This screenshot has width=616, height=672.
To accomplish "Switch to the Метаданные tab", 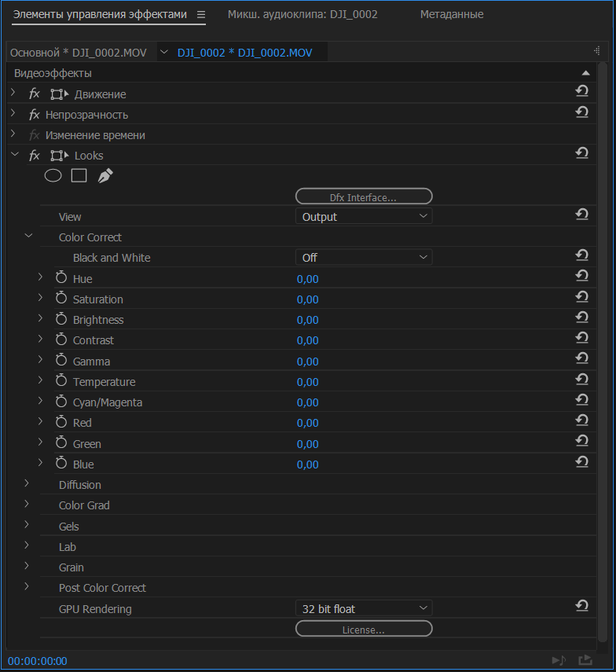I will click(x=452, y=15).
